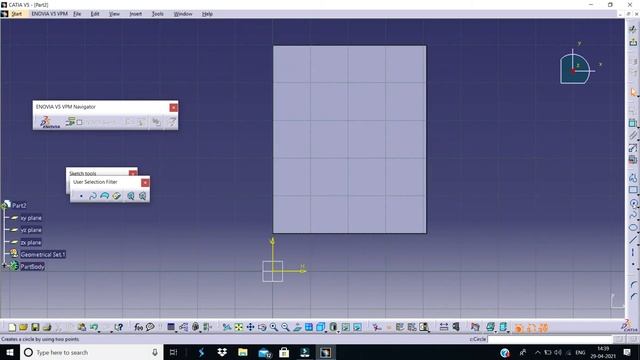Open the Windows Start button

point(10,352)
